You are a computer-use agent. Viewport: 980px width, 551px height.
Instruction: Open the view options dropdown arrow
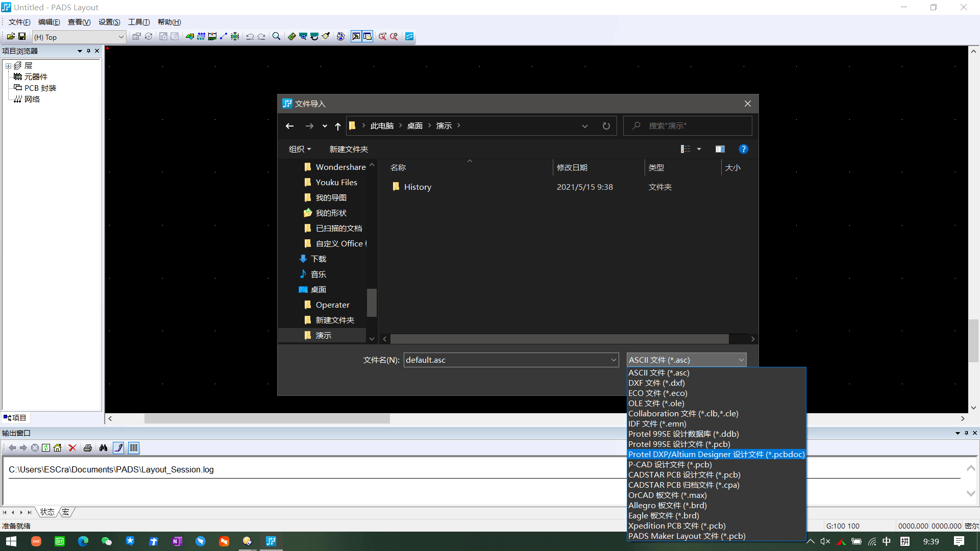[x=699, y=149]
